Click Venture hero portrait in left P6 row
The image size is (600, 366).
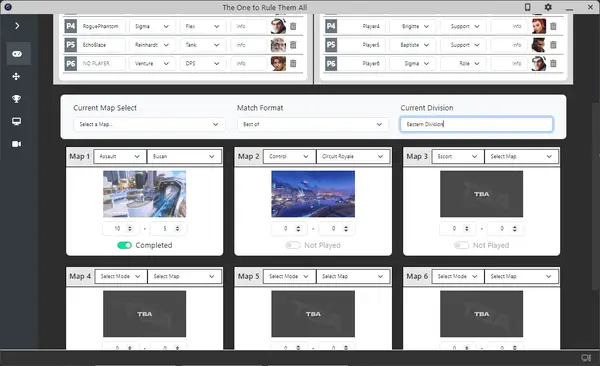pos(278,64)
